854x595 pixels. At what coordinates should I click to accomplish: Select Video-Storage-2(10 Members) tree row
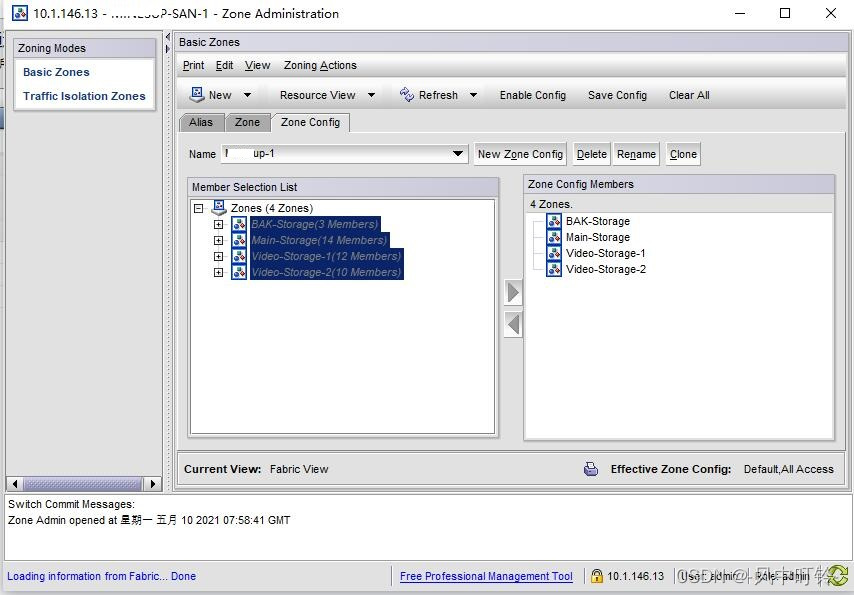click(x=326, y=272)
